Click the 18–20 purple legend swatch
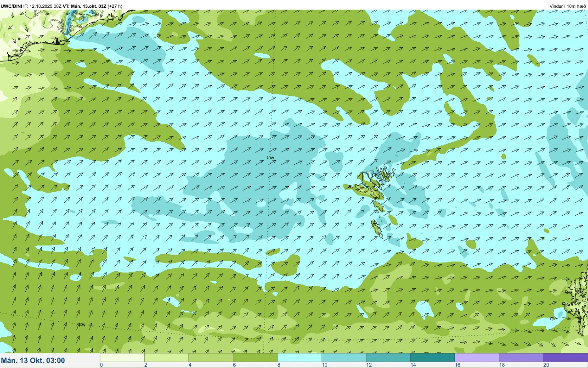This screenshot has height=368, width=588. pos(521,358)
